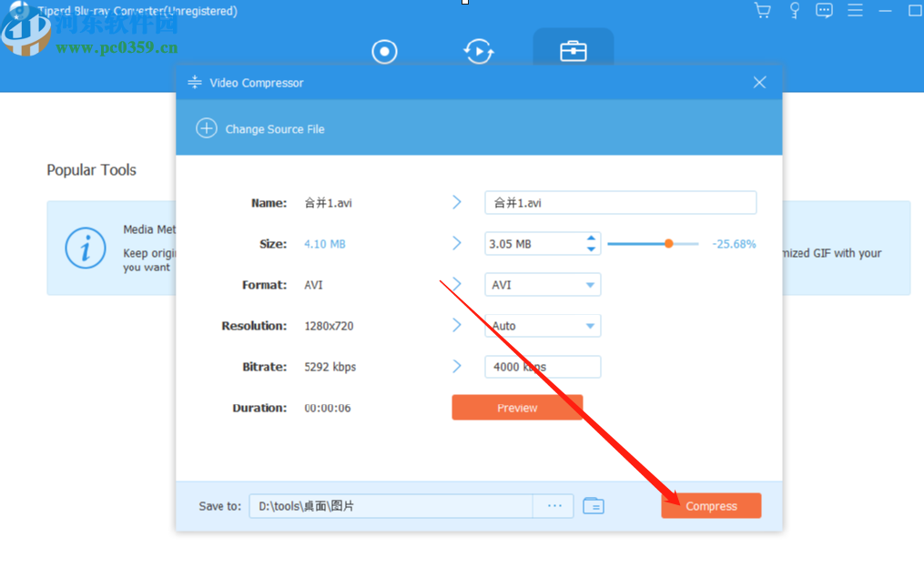Edit the output name field 合并1.avi
Image resolution: width=924 pixels, height=578 pixels.
(x=621, y=203)
